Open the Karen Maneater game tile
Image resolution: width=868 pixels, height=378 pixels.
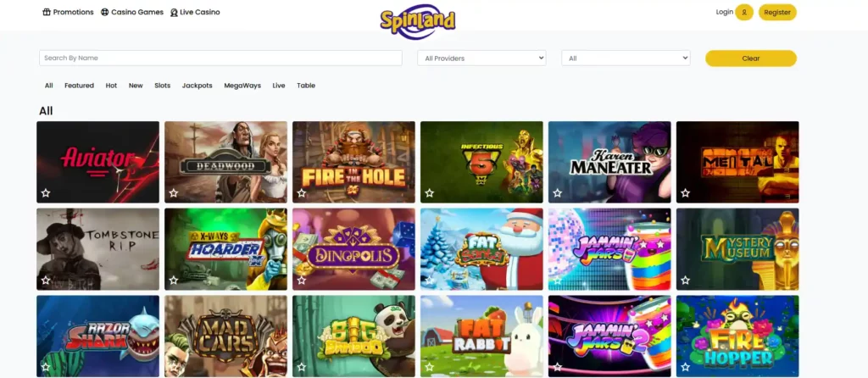(609, 162)
